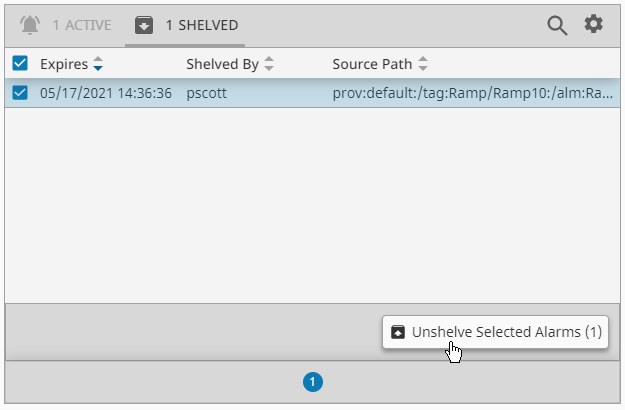The image size is (625, 410).
Task: Click the shelved alarms box icon
Action: point(143,25)
